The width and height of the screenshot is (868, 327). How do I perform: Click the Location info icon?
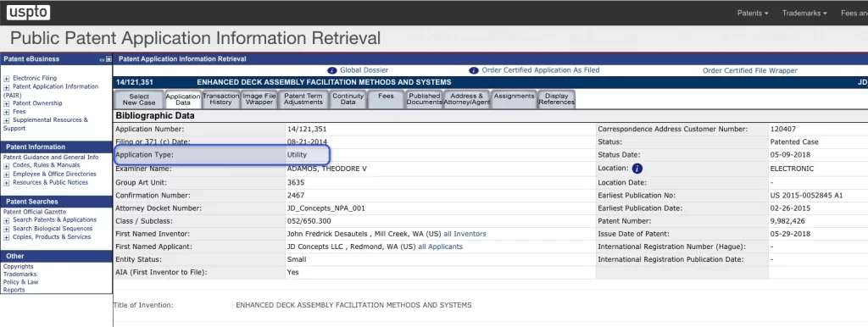637,169
